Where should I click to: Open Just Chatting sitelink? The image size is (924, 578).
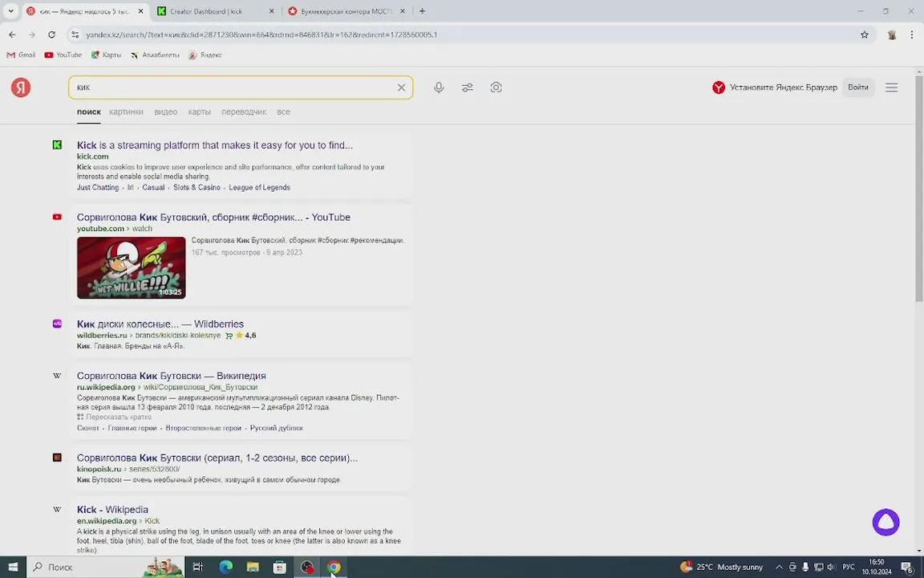tap(98, 188)
